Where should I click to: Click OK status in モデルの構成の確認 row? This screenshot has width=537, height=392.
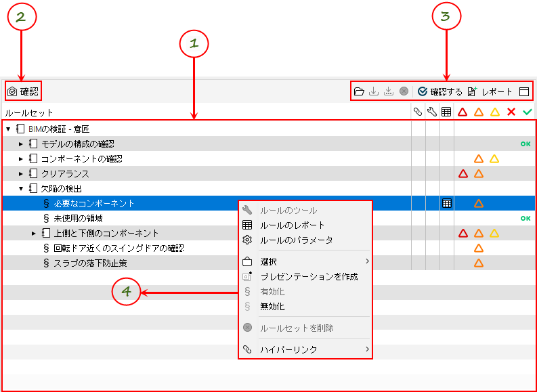point(525,144)
